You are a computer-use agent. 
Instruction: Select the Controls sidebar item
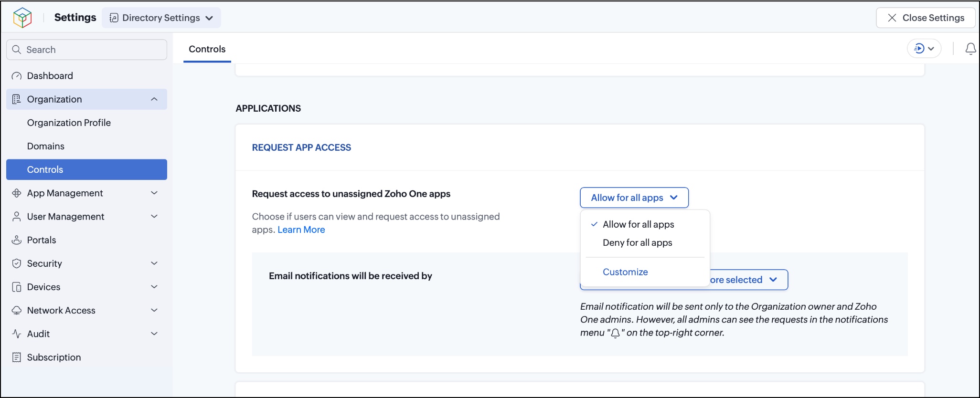(86, 169)
